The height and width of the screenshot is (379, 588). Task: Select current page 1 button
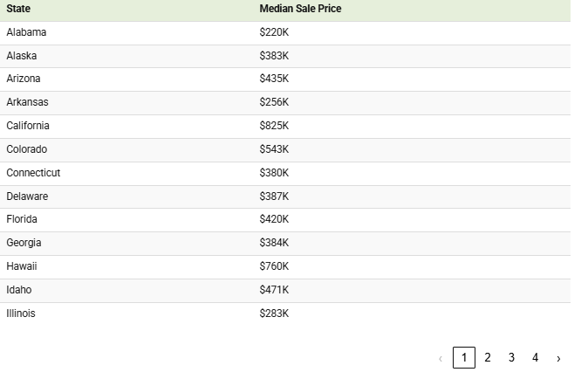pyautogui.click(x=464, y=358)
